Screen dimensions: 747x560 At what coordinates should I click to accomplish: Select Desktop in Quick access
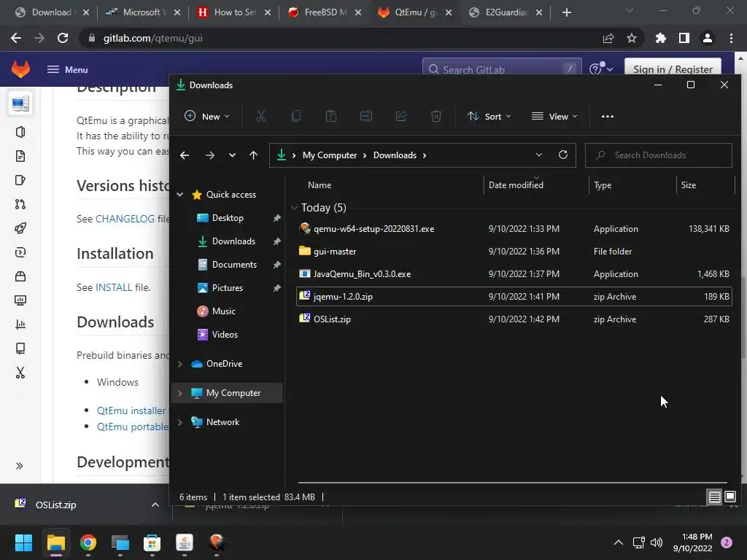(x=228, y=217)
